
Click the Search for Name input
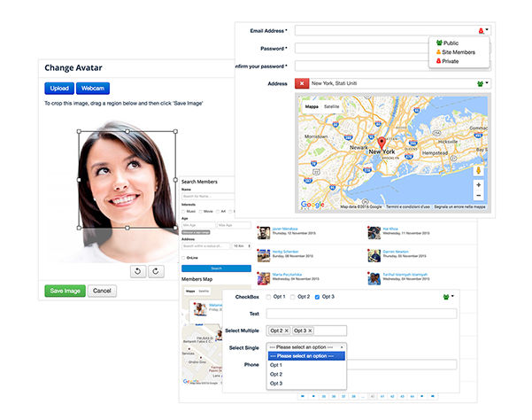(x=208, y=196)
